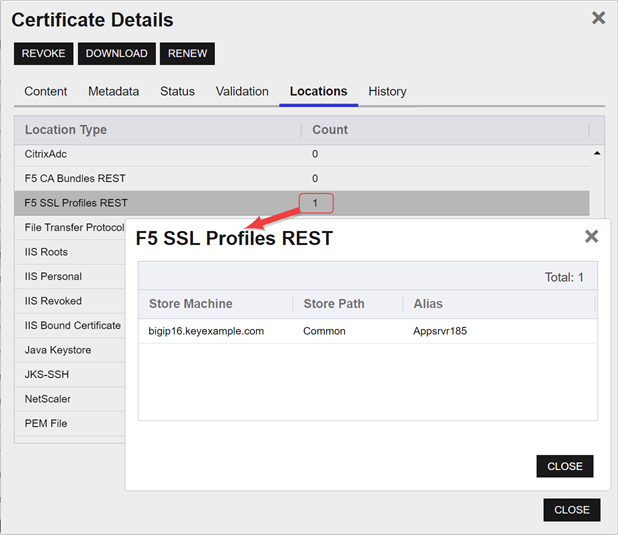618x535 pixels.
Task: Close the F5 SSL Profiles REST popup X
Action: point(591,237)
